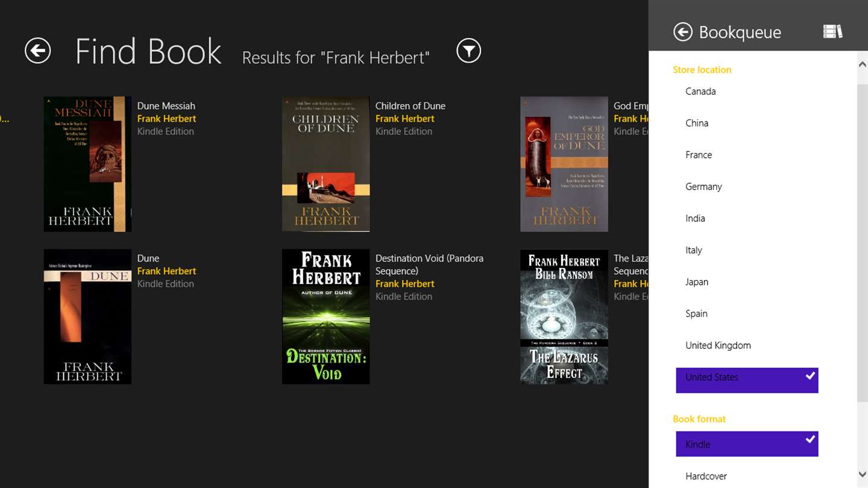The image size is (868, 488).
Task: Open Dune Messiah book cover
Action: coord(87,164)
